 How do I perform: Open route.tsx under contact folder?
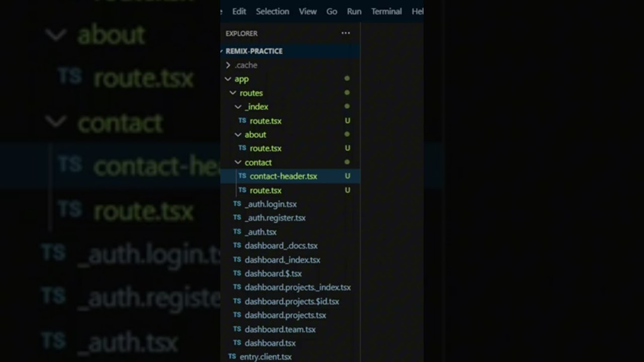point(266,190)
